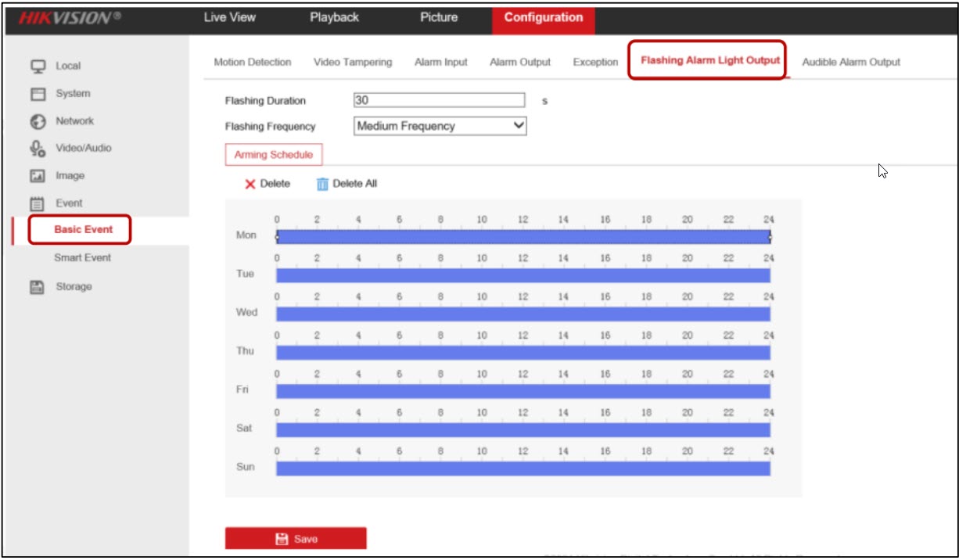
Task: Click the trash icon for Delete All
Action: (x=322, y=184)
